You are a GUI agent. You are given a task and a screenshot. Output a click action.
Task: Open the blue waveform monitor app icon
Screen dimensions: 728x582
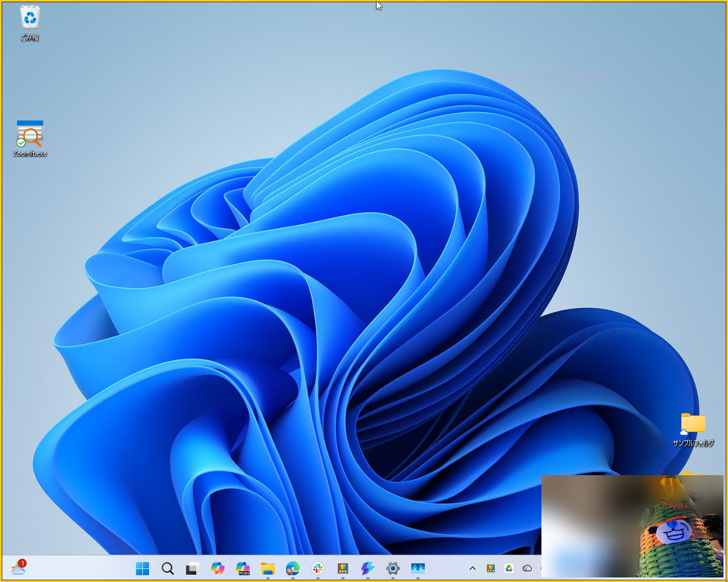click(x=418, y=568)
